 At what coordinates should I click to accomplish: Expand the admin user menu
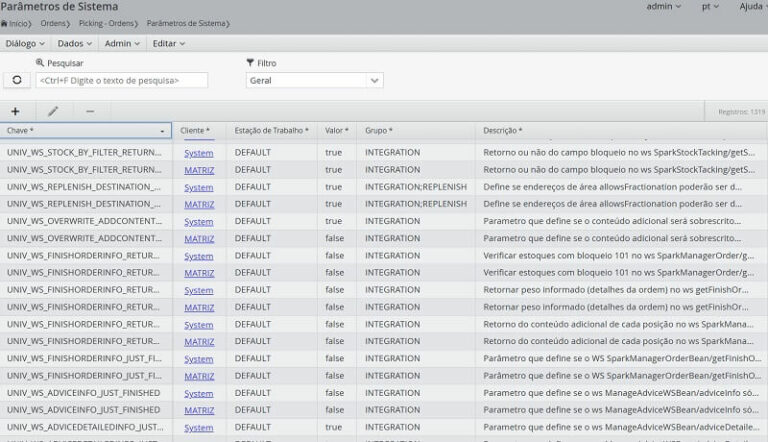[x=664, y=7]
